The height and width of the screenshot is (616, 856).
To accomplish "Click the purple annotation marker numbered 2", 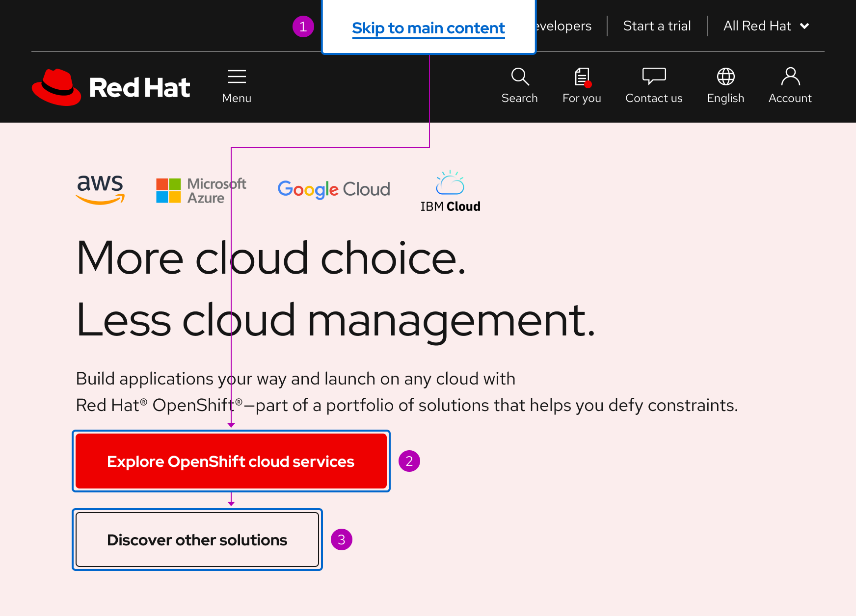I will pos(409,461).
